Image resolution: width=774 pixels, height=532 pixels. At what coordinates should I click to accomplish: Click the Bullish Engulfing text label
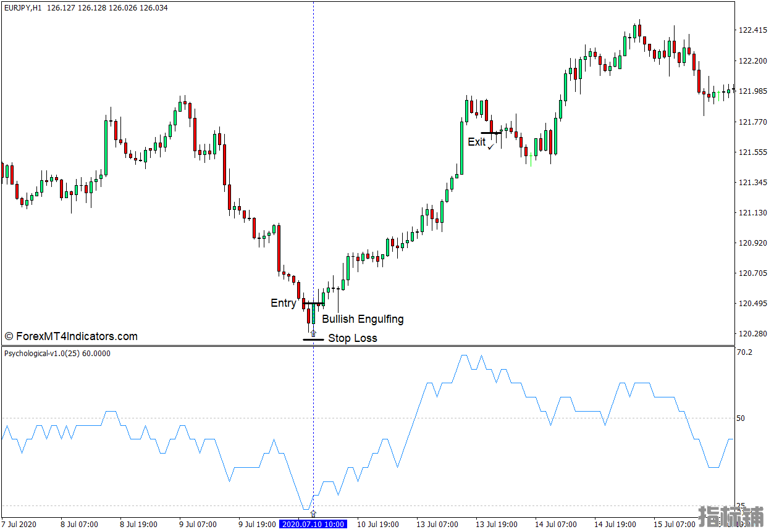coord(363,319)
